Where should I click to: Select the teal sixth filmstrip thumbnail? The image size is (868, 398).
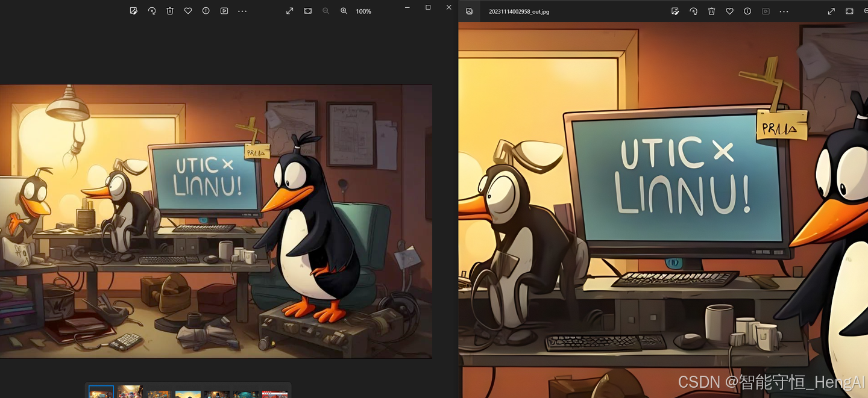(x=246, y=394)
